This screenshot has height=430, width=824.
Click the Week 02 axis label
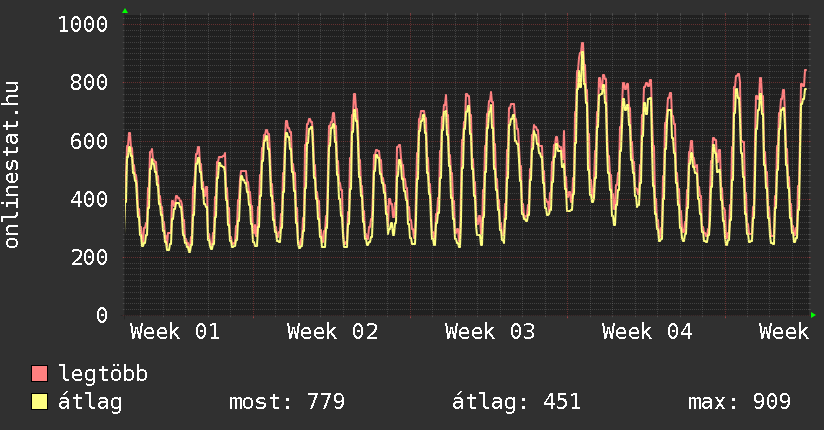(x=332, y=332)
